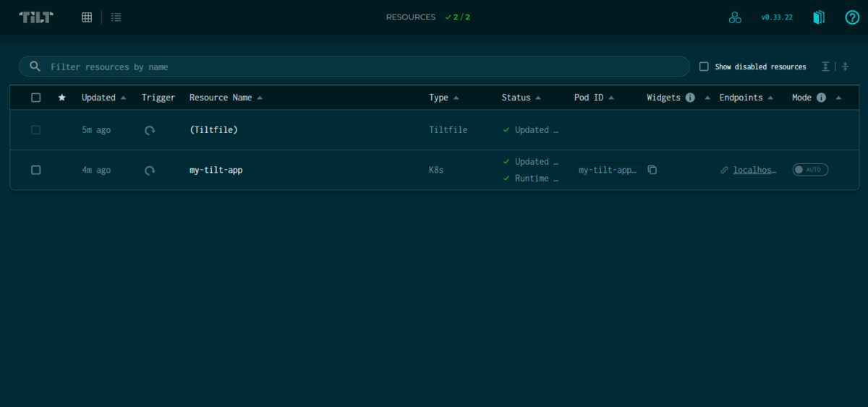Switch to table view icon
This screenshot has width=868, height=407.
pos(87,17)
